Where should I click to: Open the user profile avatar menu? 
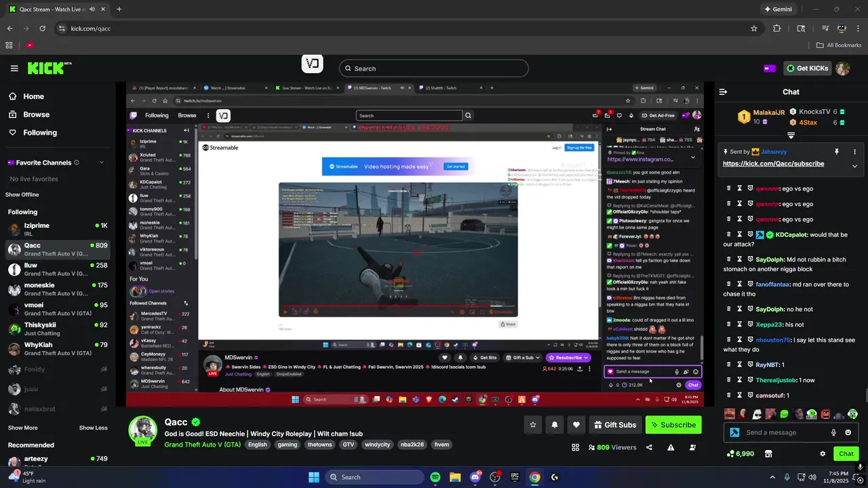[x=843, y=68]
